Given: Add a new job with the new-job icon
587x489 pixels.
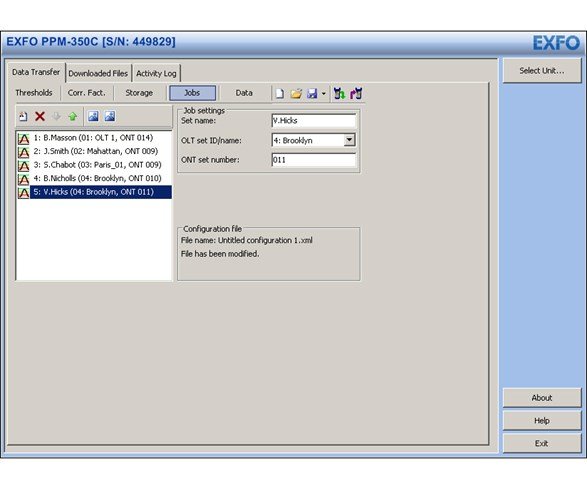Looking at the screenshot, I should pos(23,116).
